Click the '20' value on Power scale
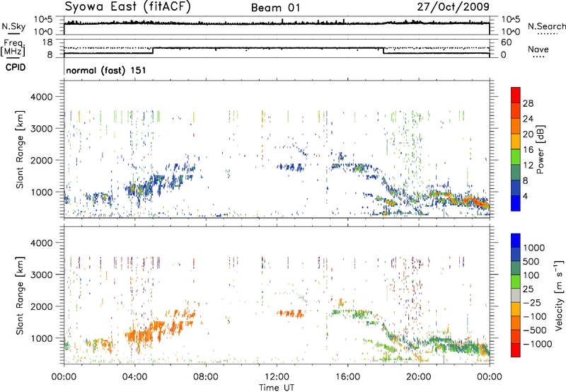566x392 pixels. click(528, 134)
